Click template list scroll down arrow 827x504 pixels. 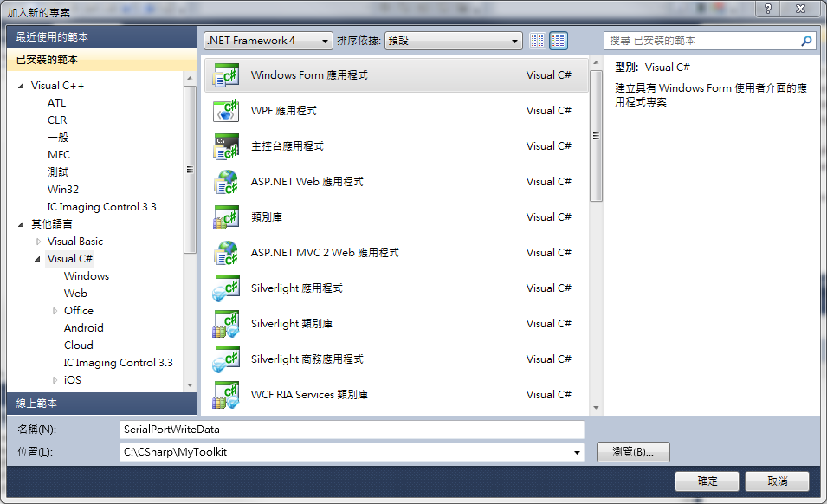pyautogui.click(x=596, y=408)
